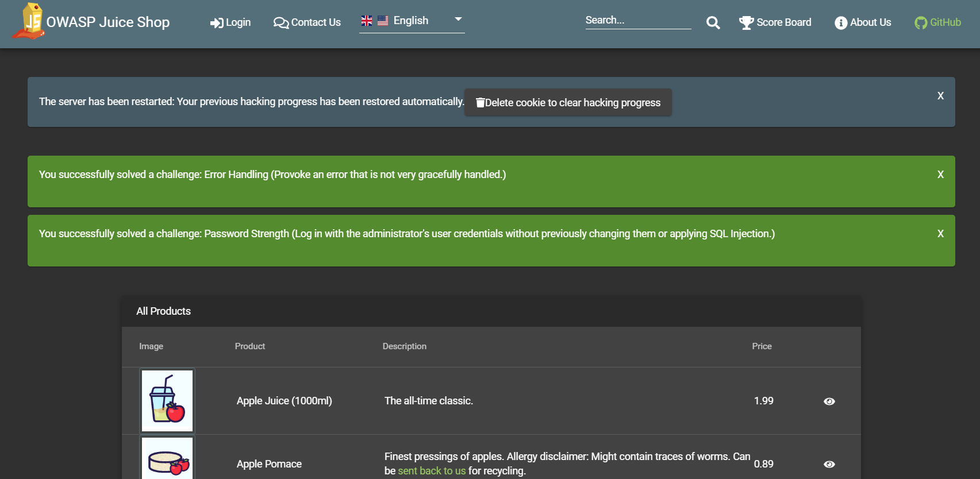Expand the English language dropdown
The image size is (980, 479).
(412, 21)
